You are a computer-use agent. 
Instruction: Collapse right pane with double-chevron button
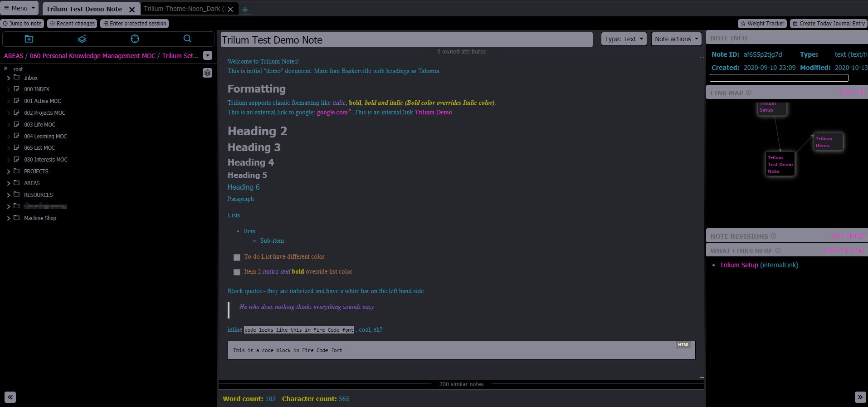[860, 397]
